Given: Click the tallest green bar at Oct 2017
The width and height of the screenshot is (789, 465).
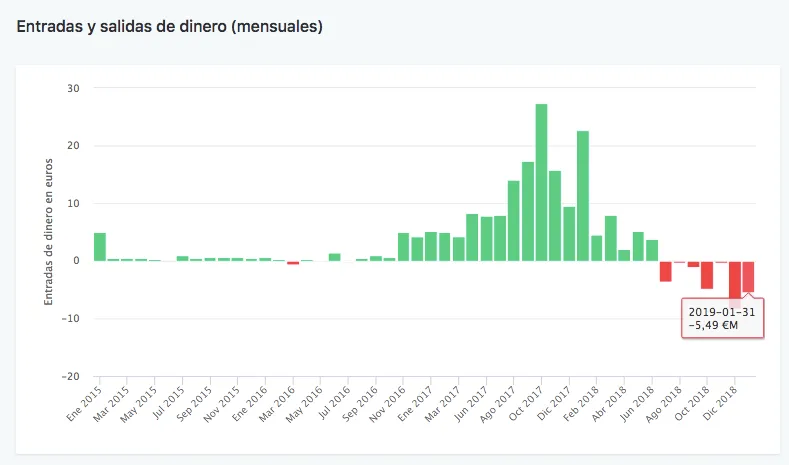Looking at the screenshot, I should point(541,182).
